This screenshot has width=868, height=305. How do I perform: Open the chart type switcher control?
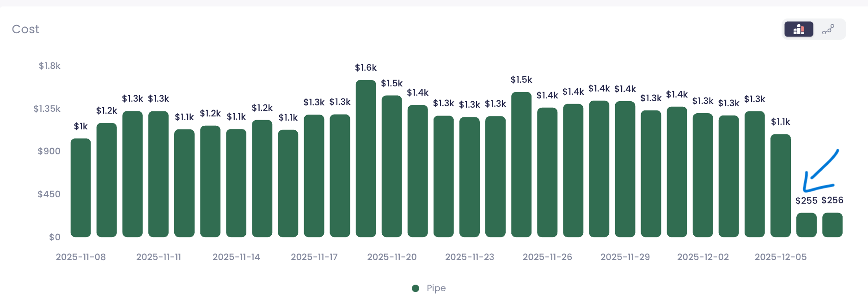(813, 29)
